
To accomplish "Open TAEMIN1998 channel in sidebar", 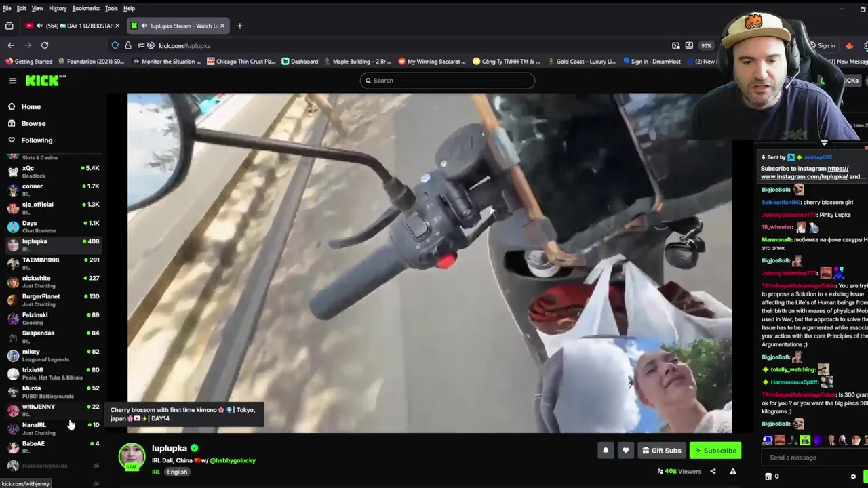I will tap(54, 263).
